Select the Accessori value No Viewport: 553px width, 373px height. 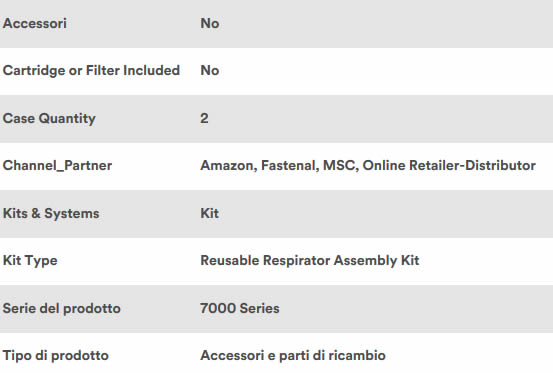click(210, 24)
